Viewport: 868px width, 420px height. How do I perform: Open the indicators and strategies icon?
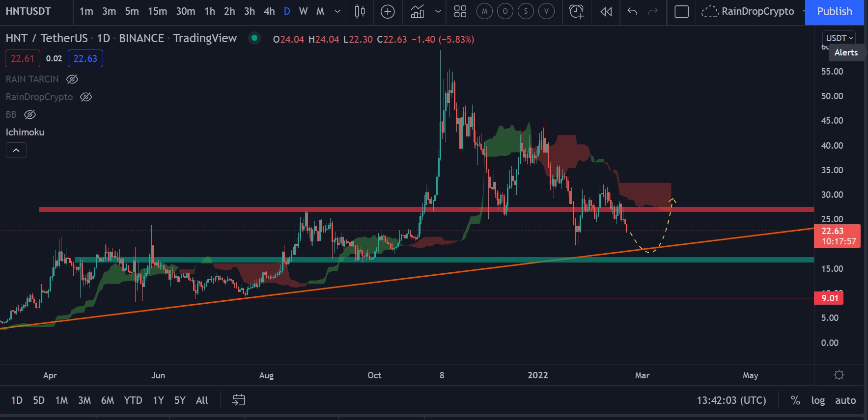pos(418,11)
